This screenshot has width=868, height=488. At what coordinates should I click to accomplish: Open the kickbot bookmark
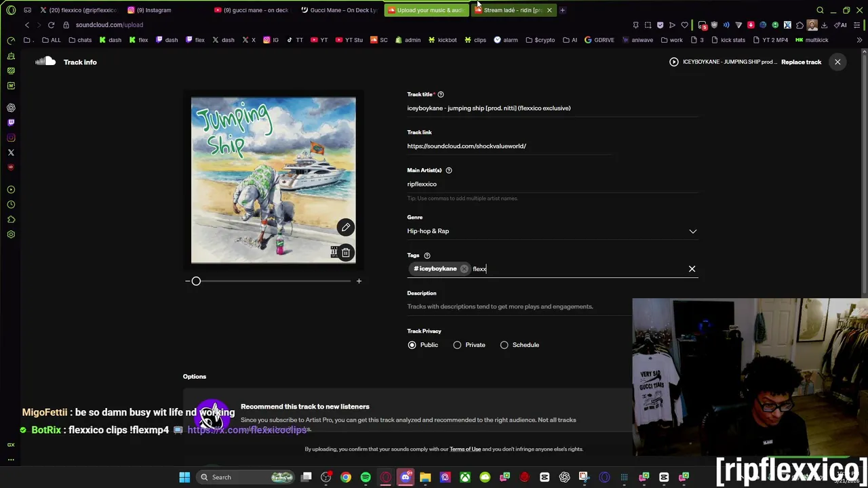click(x=442, y=40)
